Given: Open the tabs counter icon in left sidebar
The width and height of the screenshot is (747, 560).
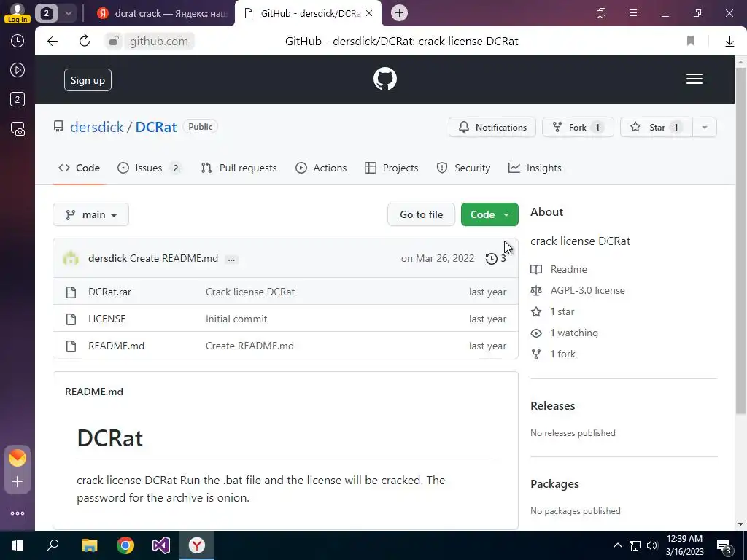Looking at the screenshot, I should pyautogui.click(x=18, y=99).
